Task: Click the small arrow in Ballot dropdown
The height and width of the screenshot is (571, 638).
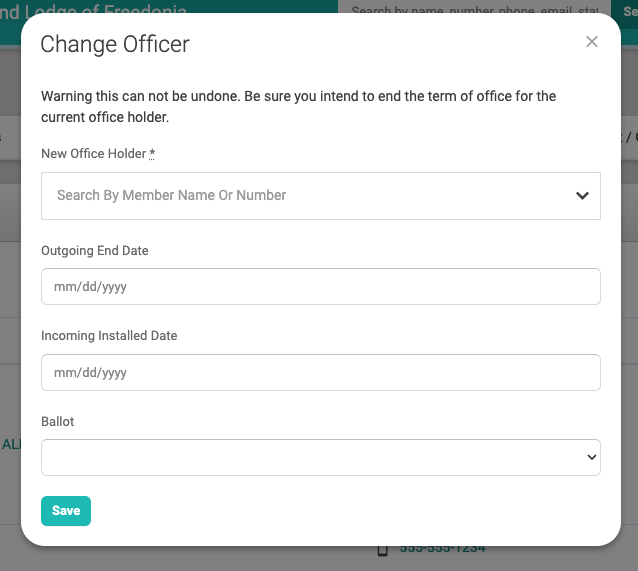Action: (x=592, y=457)
